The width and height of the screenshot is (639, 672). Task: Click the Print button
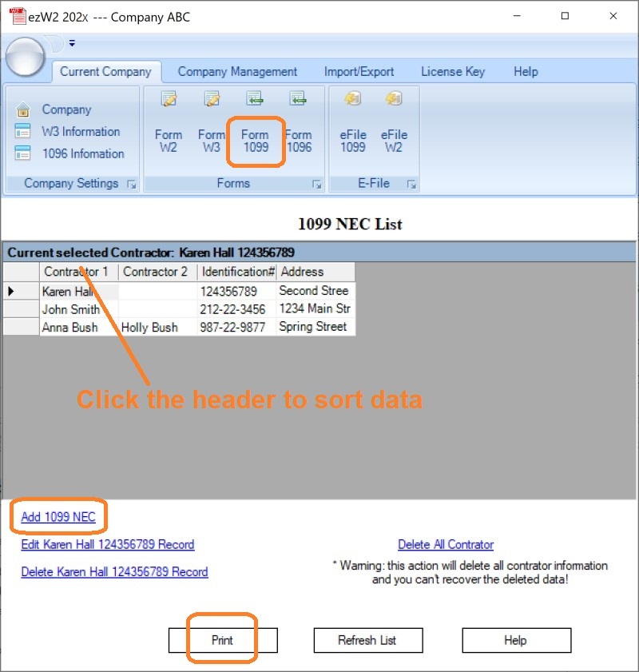[x=222, y=640]
